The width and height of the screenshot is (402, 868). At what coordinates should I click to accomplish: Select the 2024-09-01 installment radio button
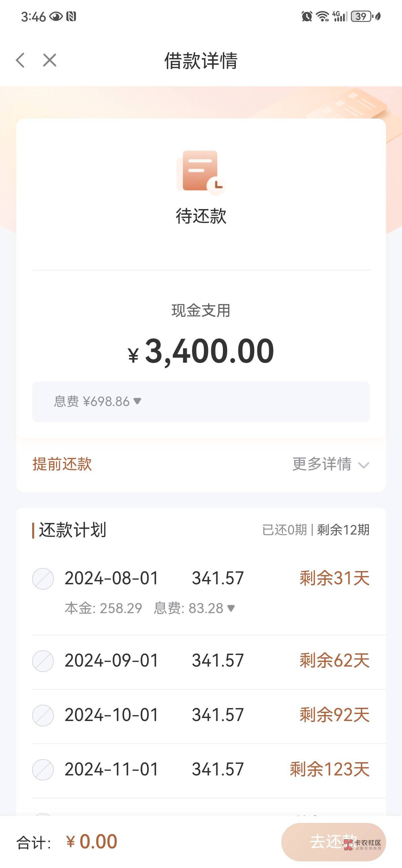(43, 661)
